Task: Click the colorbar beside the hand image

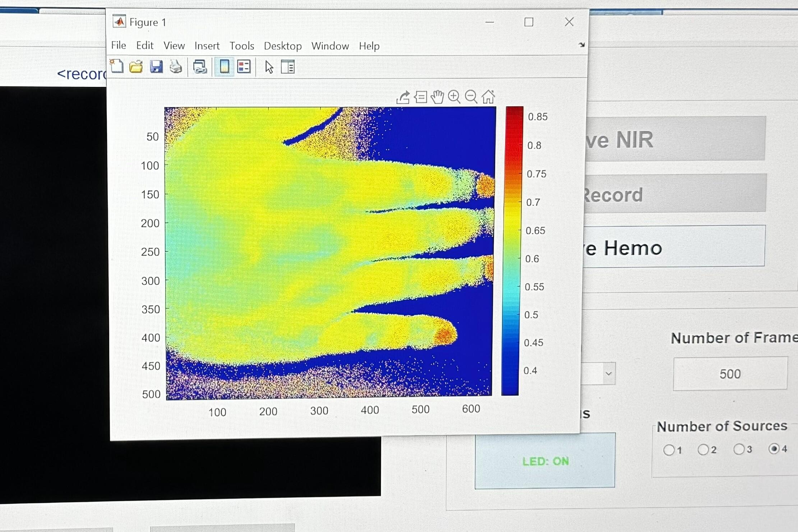Action: [512, 251]
